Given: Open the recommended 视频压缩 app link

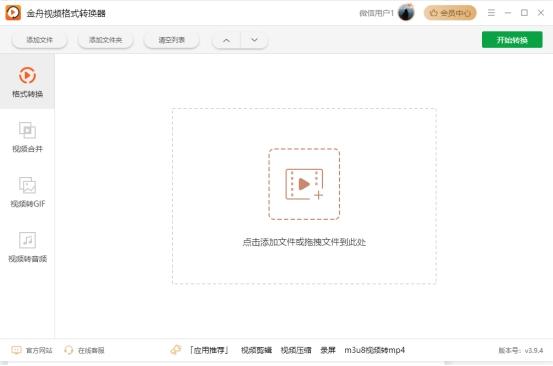Looking at the screenshot, I should 296,350.
